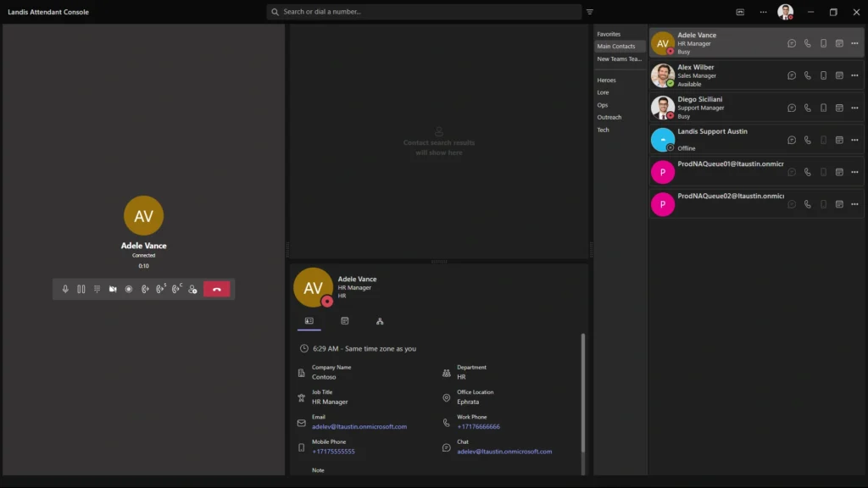Start recording the call

129,290
